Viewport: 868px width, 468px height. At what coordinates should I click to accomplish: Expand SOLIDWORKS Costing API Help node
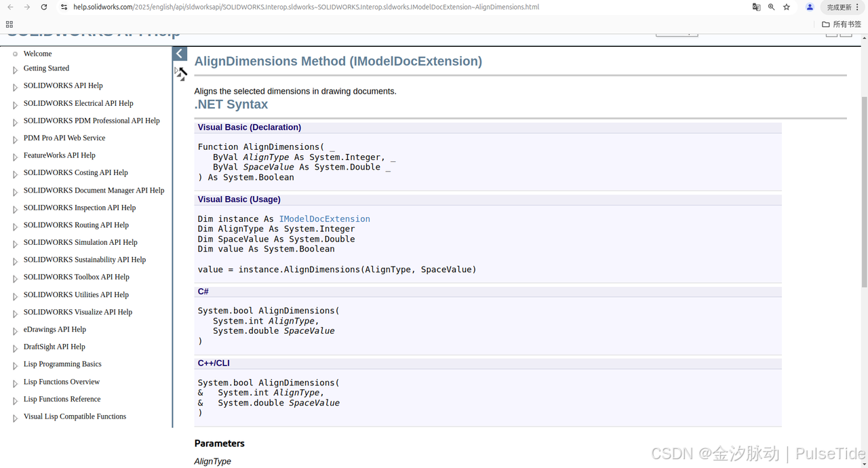coord(15,174)
